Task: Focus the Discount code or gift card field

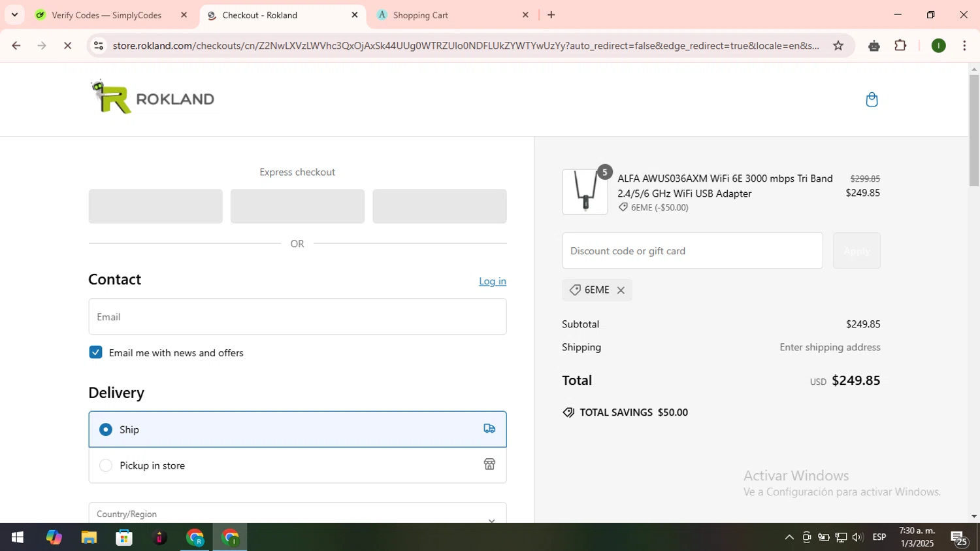Action: (x=693, y=250)
